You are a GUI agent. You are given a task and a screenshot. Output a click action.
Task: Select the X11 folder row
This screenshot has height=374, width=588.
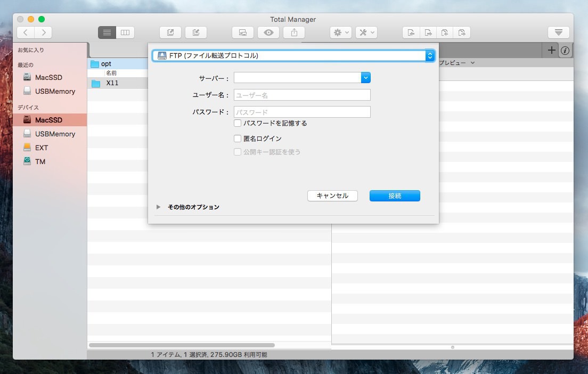118,83
